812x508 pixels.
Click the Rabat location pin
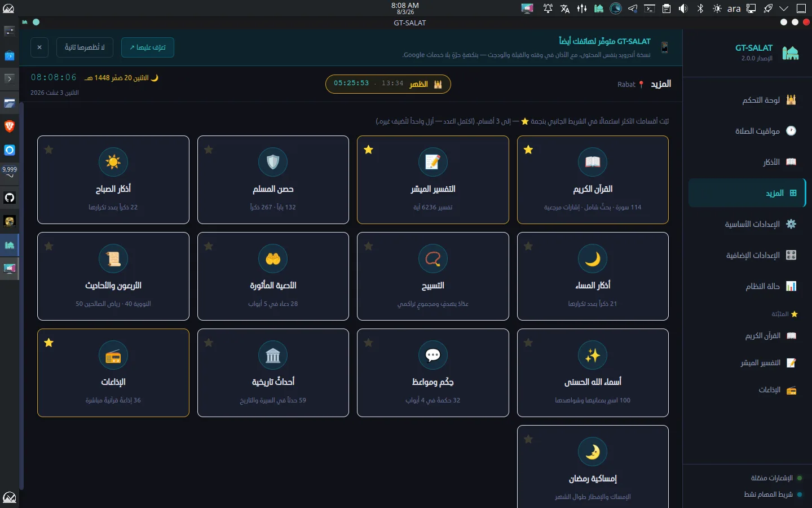[641, 84]
